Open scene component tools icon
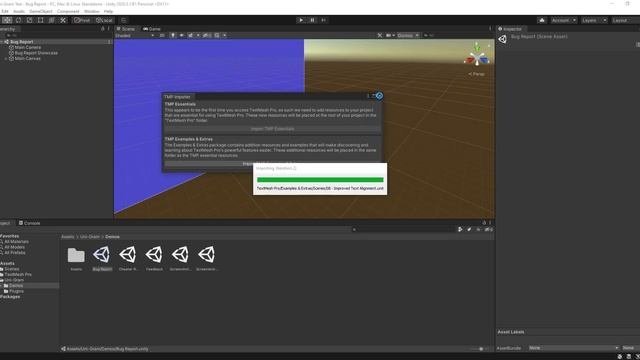 coord(380,36)
